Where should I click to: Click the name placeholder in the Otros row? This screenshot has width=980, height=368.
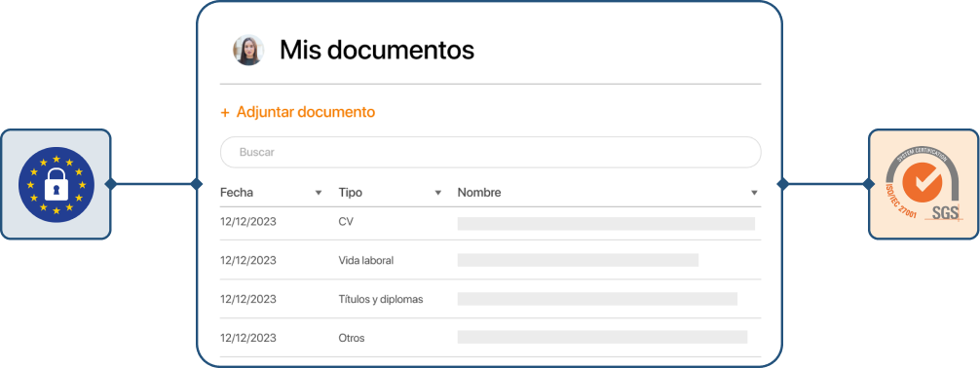602,338
